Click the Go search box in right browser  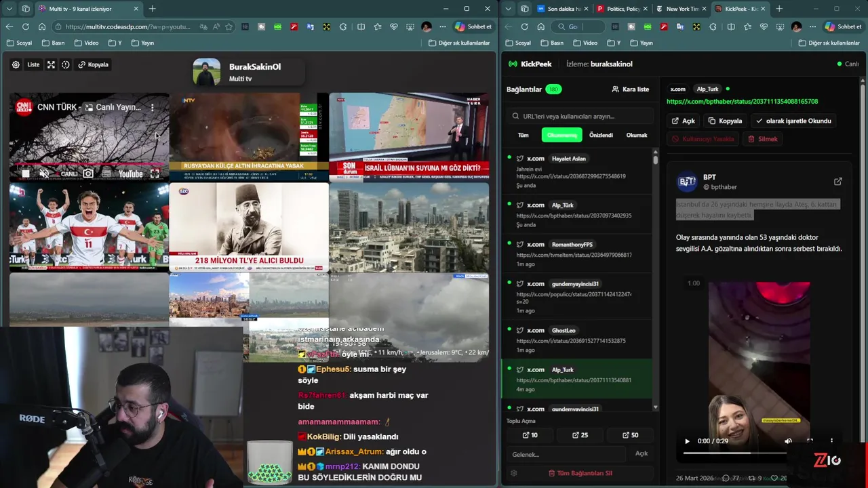[x=576, y=26]
